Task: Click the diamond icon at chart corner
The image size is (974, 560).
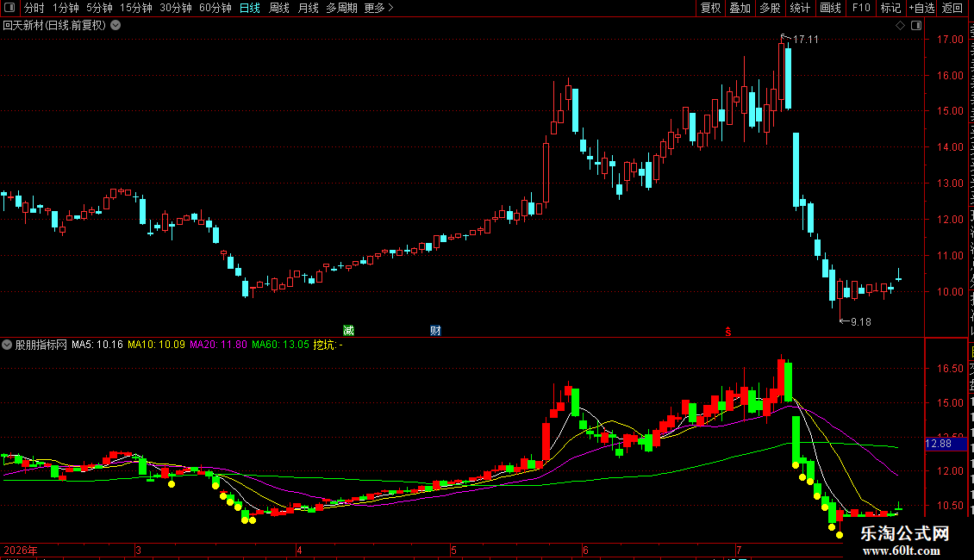Action: (900, 26)
